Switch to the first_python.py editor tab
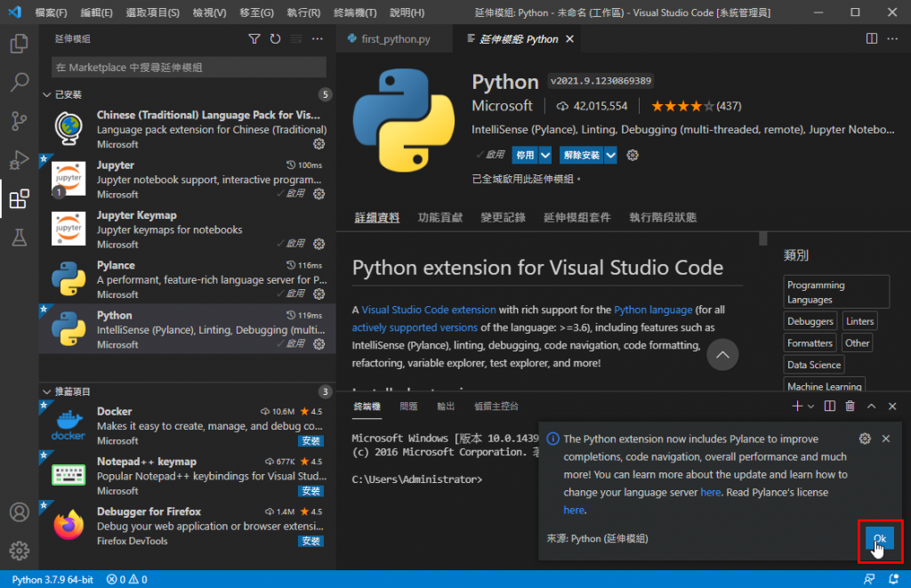911x588 pixels. point(395,39)
